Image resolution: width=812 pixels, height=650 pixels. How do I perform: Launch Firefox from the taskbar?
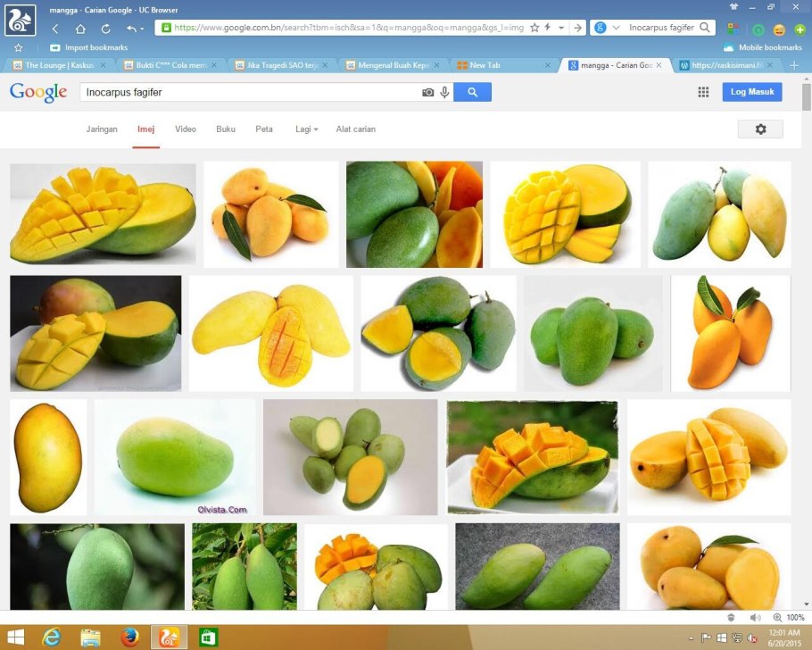pos(130,637)
